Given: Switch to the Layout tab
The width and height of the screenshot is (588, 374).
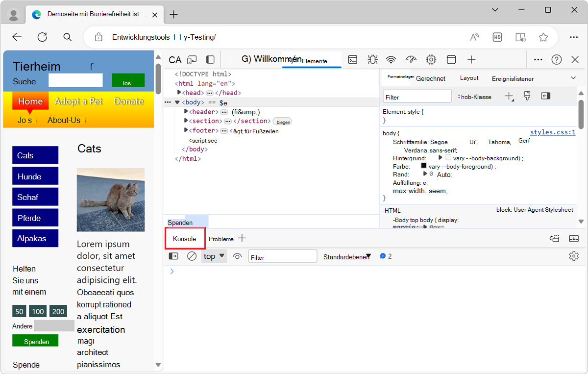Looking at the screenshot, I should coord(469,78).
